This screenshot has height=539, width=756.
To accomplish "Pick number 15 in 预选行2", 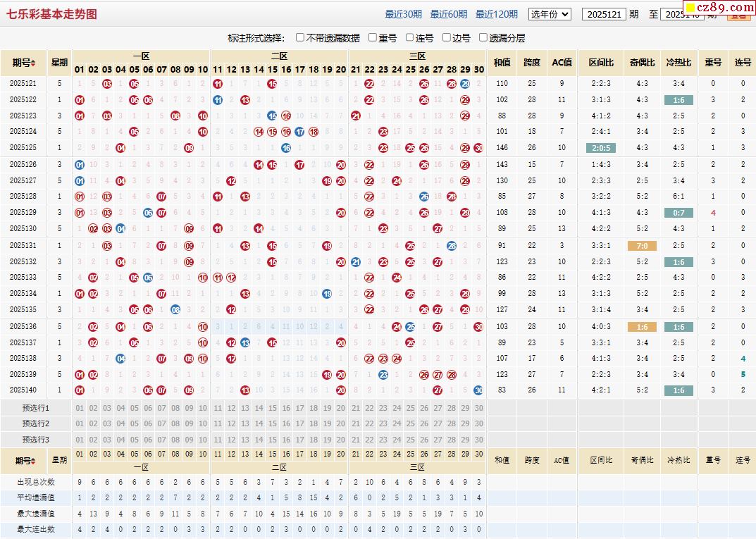I will tap(272, 423).
